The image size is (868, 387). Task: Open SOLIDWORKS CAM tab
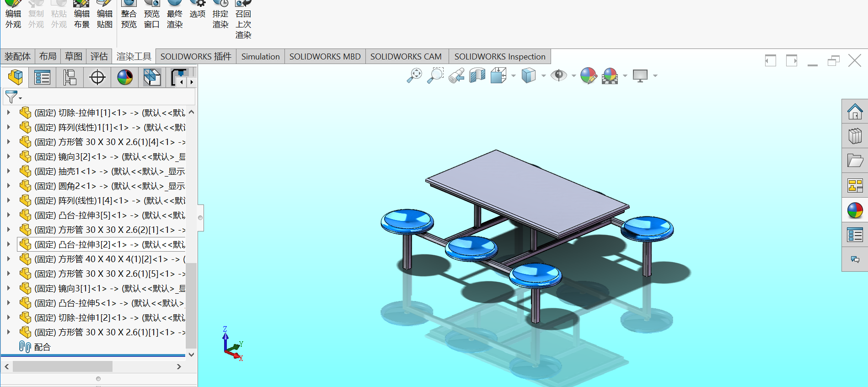tap(406, 56)
